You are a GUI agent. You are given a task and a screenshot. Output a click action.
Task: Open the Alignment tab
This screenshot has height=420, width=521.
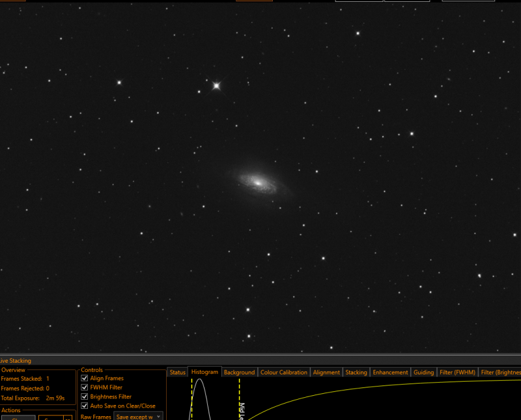pos(326,372)
